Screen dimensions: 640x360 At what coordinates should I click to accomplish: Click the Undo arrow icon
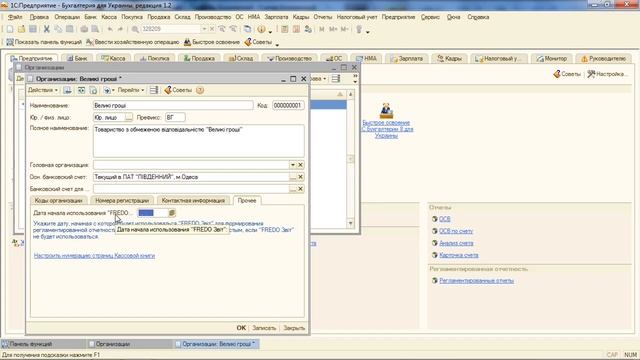click(x=110, y=29)
